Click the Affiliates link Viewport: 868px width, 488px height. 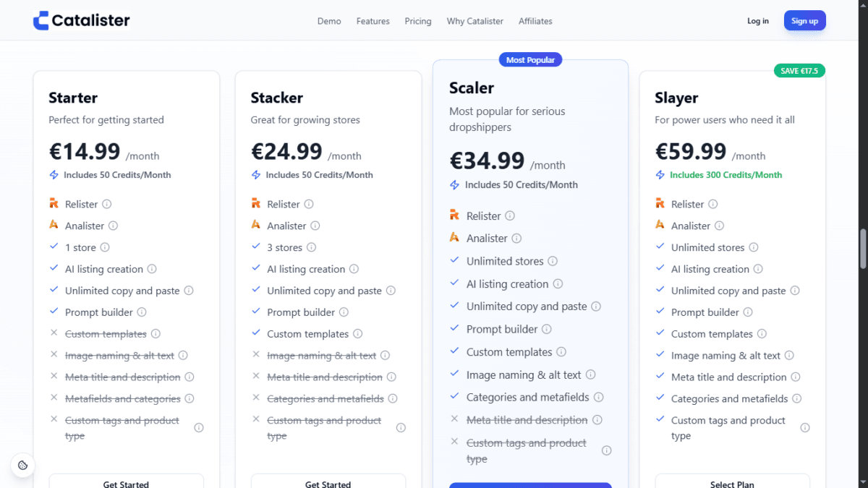tap(535, 21)
